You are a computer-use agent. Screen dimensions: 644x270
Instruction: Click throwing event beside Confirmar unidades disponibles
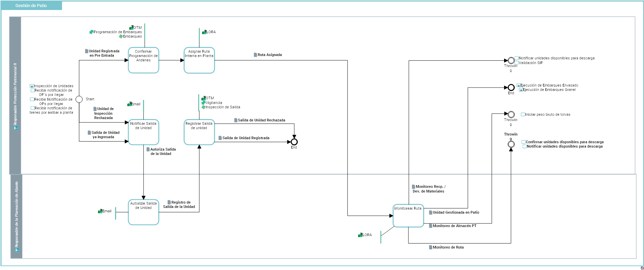[511, 144]
